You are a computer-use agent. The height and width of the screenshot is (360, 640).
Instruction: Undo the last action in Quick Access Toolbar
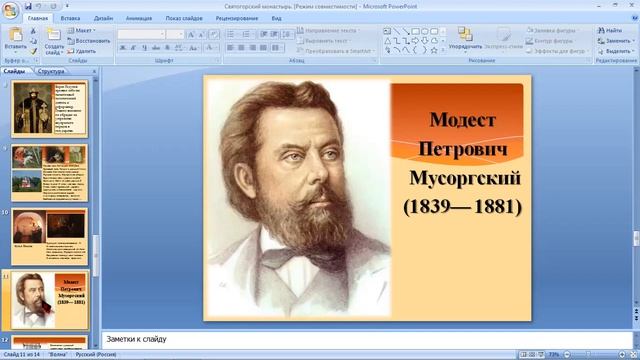[x=39, y=6]
